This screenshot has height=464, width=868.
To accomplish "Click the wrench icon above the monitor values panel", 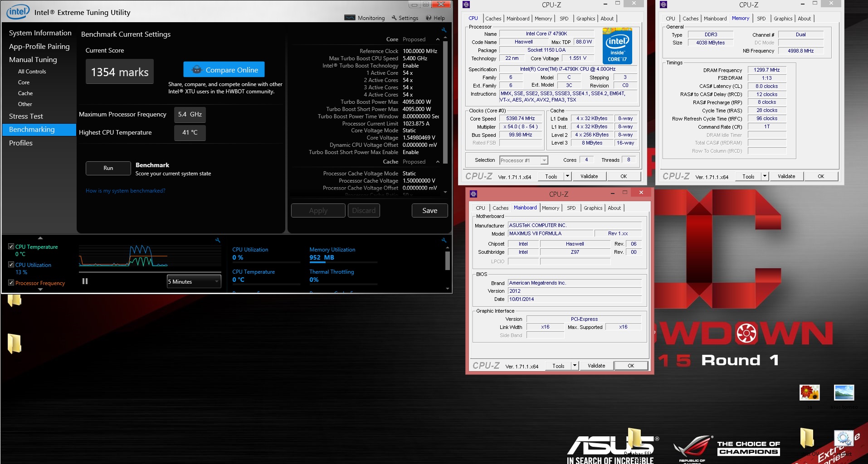I will (x=444, y=240).
